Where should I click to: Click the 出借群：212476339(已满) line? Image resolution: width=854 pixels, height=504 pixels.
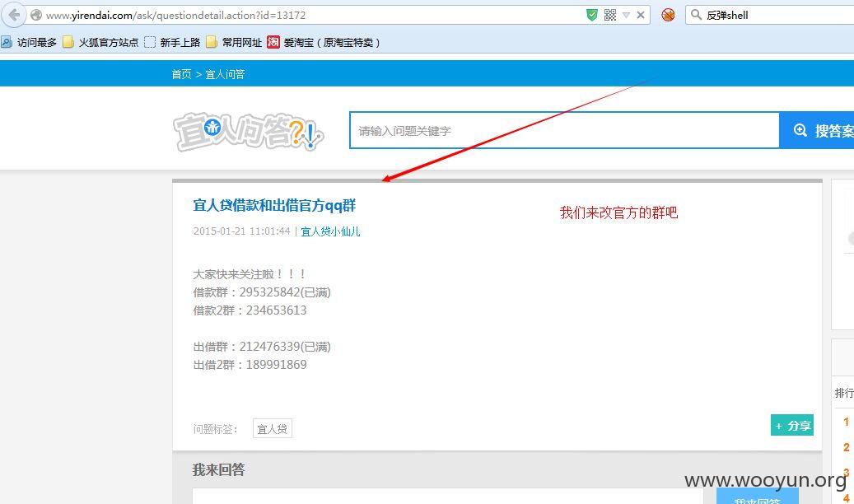pos(262,347)
